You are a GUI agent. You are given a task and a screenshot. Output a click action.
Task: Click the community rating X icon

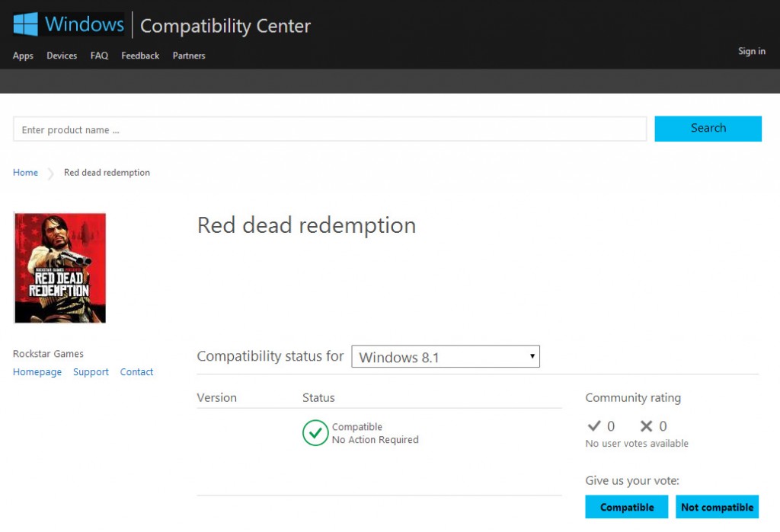[646, 425]
